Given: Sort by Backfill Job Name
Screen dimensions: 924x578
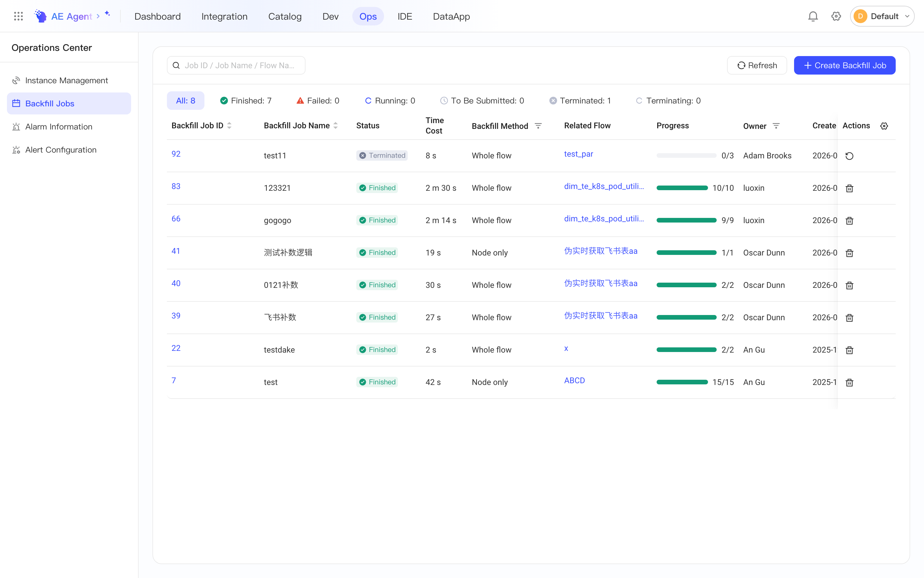Looking at the screenshot, I should pyautogui.click(x=336, y=125).
